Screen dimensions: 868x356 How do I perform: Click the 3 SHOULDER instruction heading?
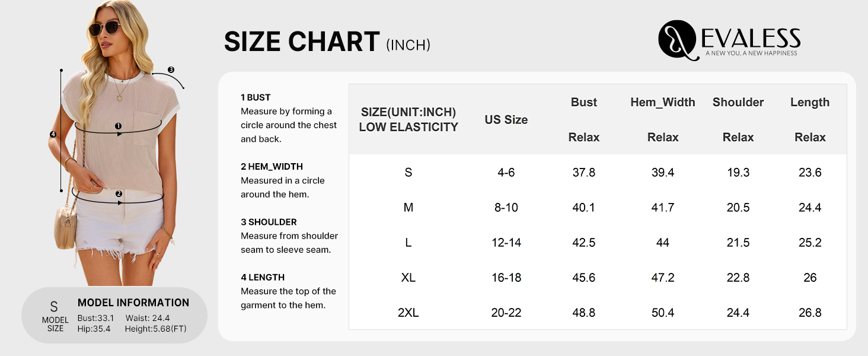pyautogui.click(x=269, y=222)
